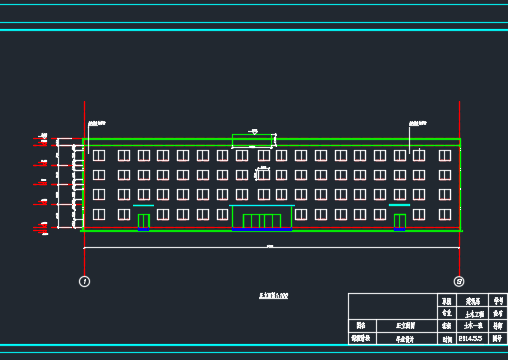Click the cyan canopy above the left side door
Image resolution: width=508 pixels, height=360 pixels.
point(144,205)
